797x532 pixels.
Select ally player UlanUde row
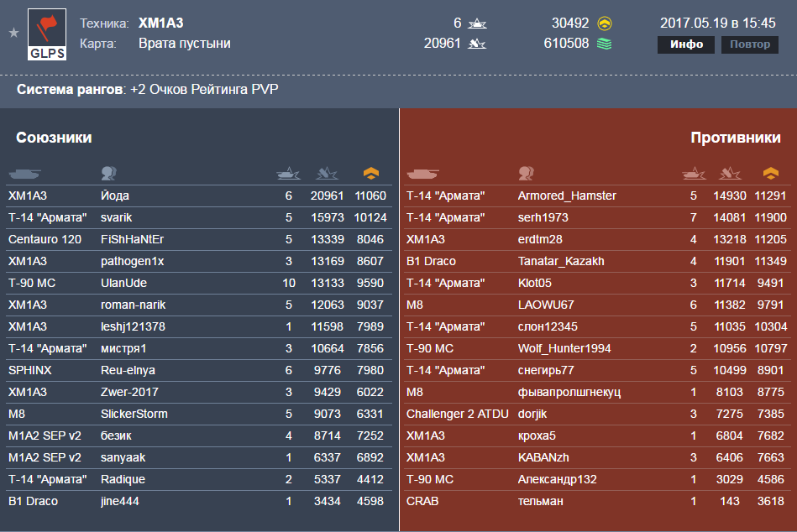click(199, 283)
